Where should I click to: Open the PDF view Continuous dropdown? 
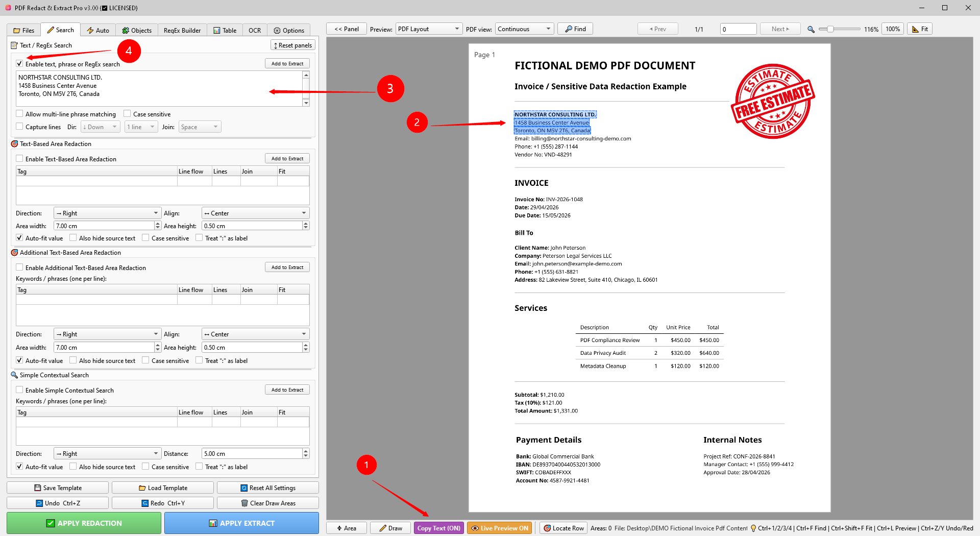coord(525,29)
